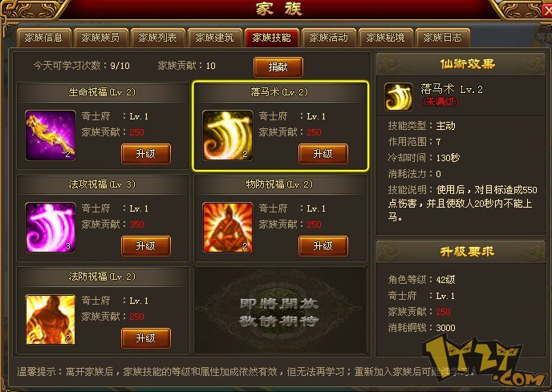The height and width of the screenshot is (392, 552).
Task: Go to the 家族列表 tab
Action: pyautogui.click(x=157, y=38)
